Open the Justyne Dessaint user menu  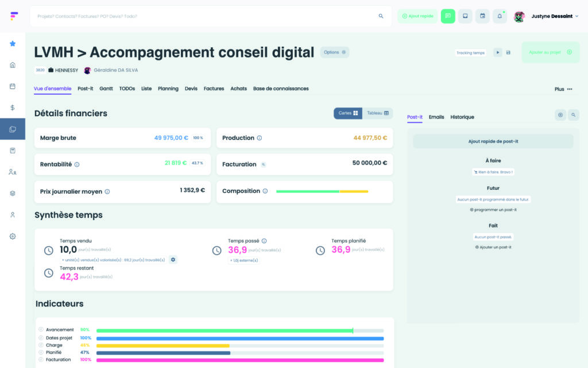[x=555, y=16]
